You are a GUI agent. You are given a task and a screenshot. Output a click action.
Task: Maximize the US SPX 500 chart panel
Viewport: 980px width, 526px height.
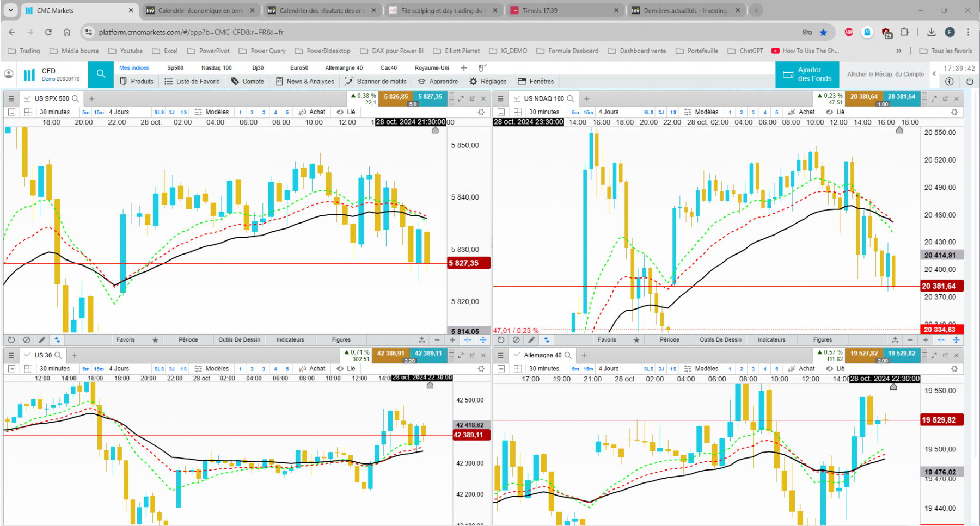[x=461, y=98]
